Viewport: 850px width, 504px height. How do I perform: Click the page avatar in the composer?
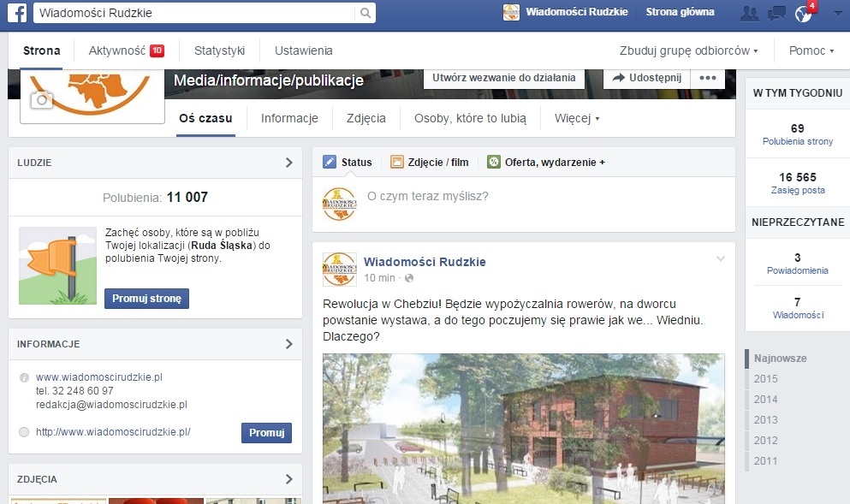[x=339, y=204]
